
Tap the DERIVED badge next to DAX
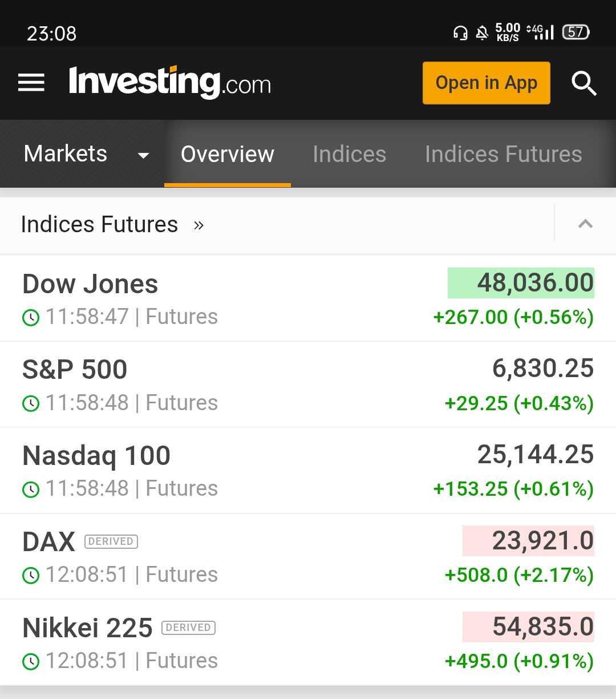(111, 541)
